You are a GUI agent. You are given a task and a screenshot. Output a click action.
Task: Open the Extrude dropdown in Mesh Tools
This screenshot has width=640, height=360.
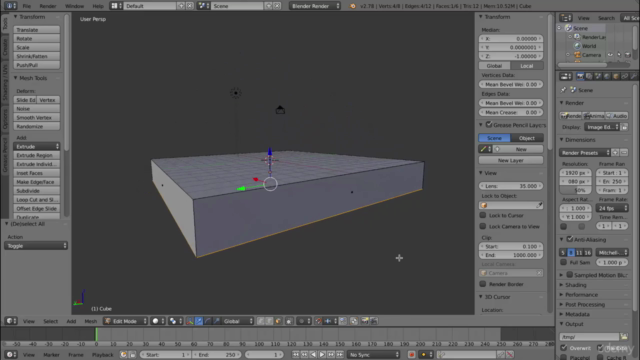click(37, 146)
